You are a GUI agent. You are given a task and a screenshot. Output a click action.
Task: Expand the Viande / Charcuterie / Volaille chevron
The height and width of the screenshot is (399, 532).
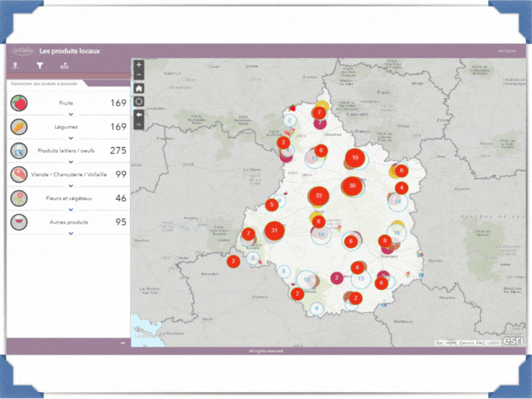(71, 186)
